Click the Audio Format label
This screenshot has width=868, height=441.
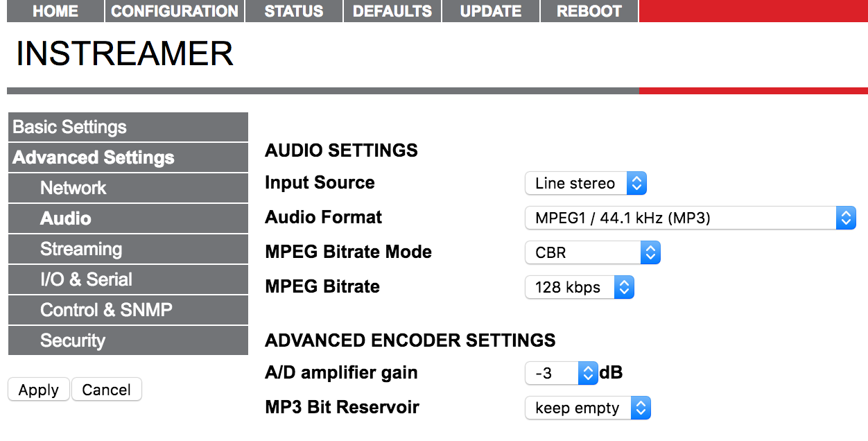323,218
